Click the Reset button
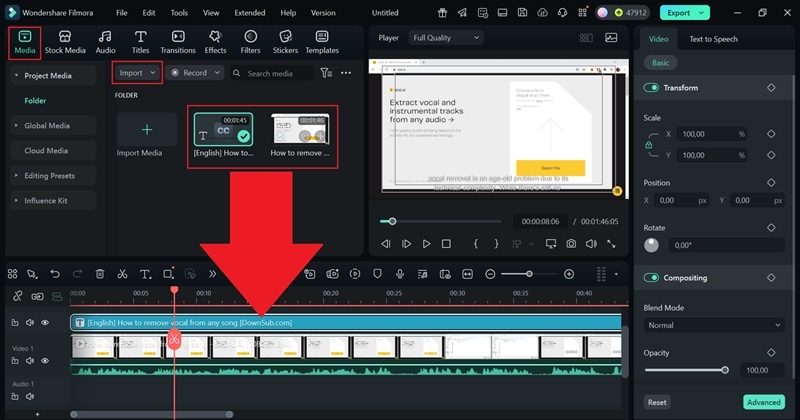The image size is (800, 420). point(657,402)
